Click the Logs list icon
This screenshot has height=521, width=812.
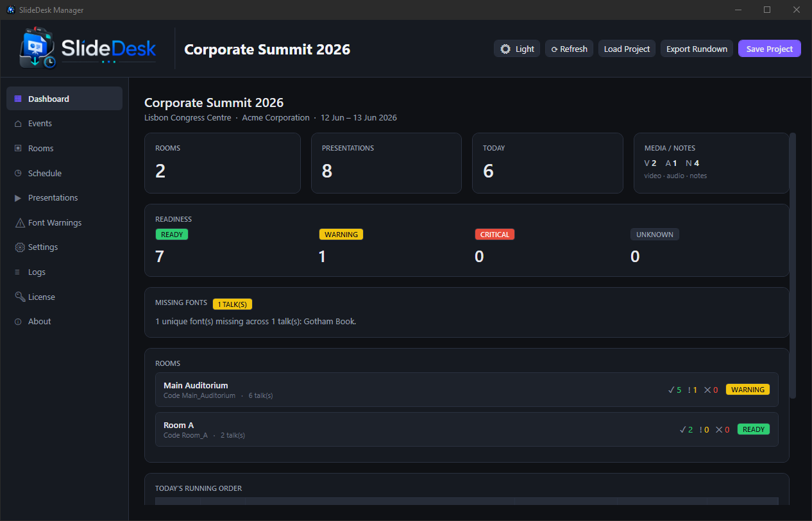tap(18, 272)
